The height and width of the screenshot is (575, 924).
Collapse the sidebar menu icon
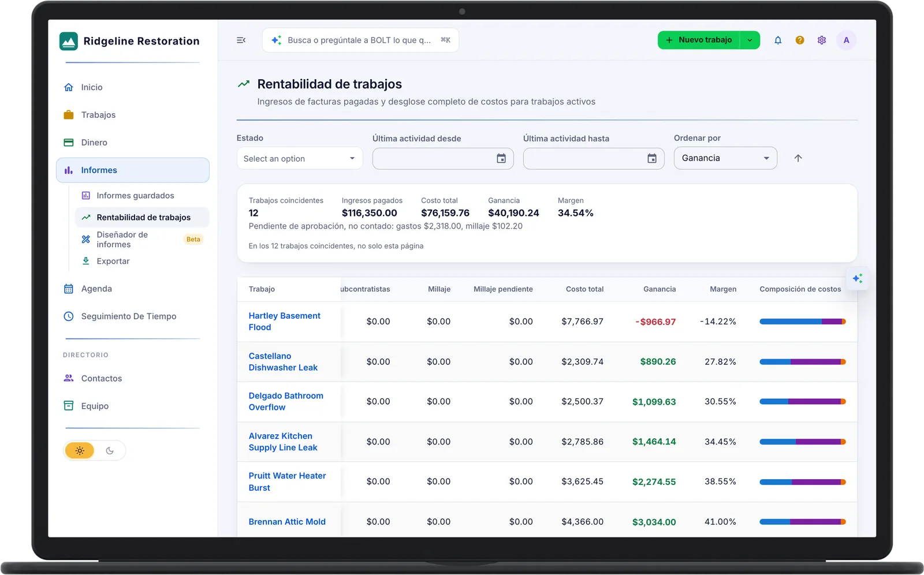241,40
